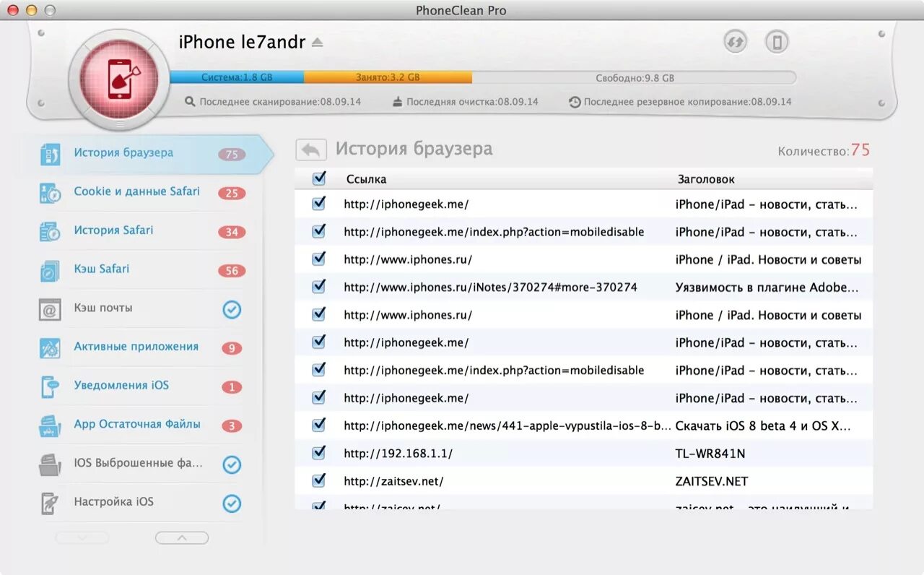924x575 pixels.
Task: Click the device name iPhone le7andr
Action: pos(242,43)
